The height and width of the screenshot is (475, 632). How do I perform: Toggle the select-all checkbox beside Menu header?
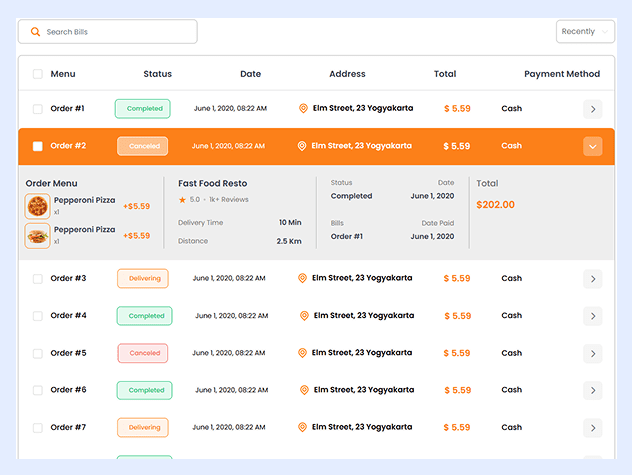38,74
